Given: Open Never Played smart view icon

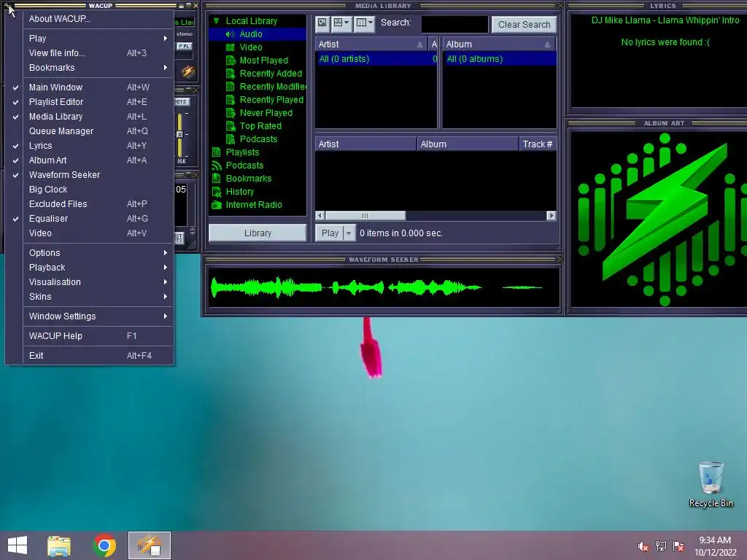Looking at the screenshot, I should [x=231, y=113].
